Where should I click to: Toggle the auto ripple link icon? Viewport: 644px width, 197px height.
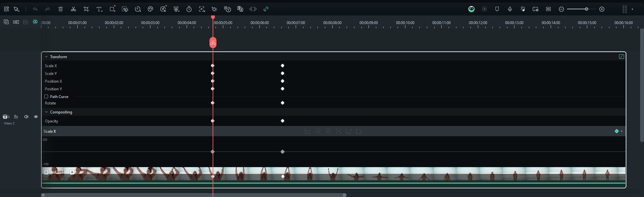16,22
